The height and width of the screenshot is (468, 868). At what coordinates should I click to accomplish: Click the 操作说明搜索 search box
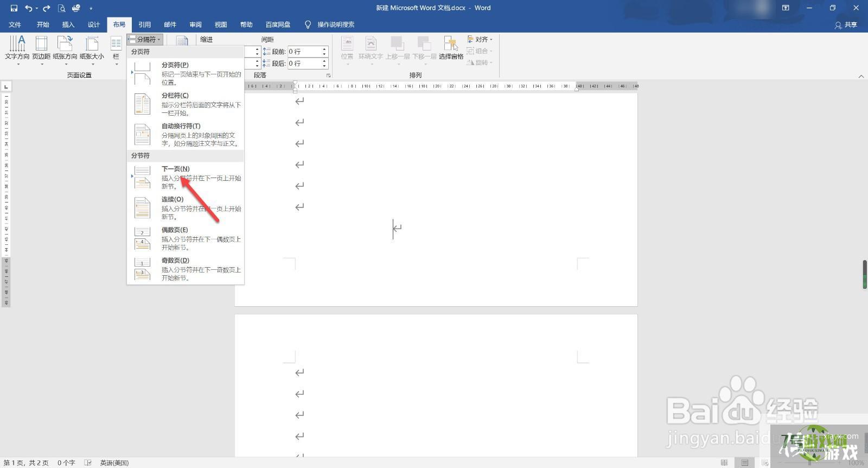[x=330, y=24]
